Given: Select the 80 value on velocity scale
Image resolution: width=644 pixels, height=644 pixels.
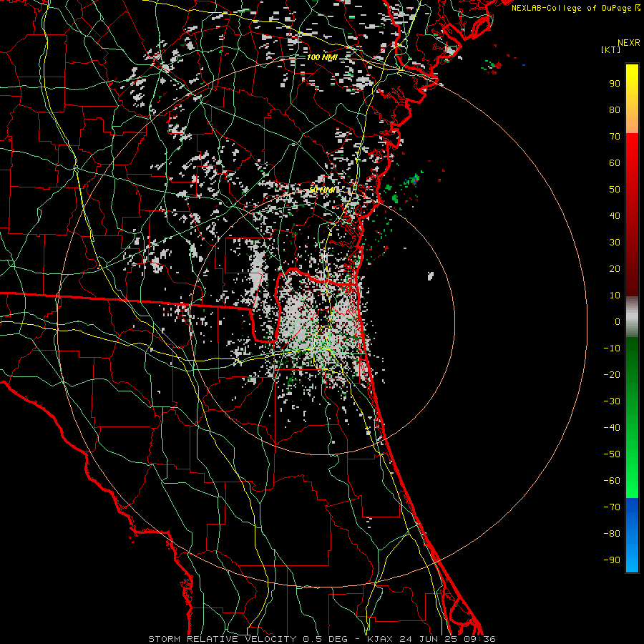Looking at the screenshot, I should [x=615, y=109].
